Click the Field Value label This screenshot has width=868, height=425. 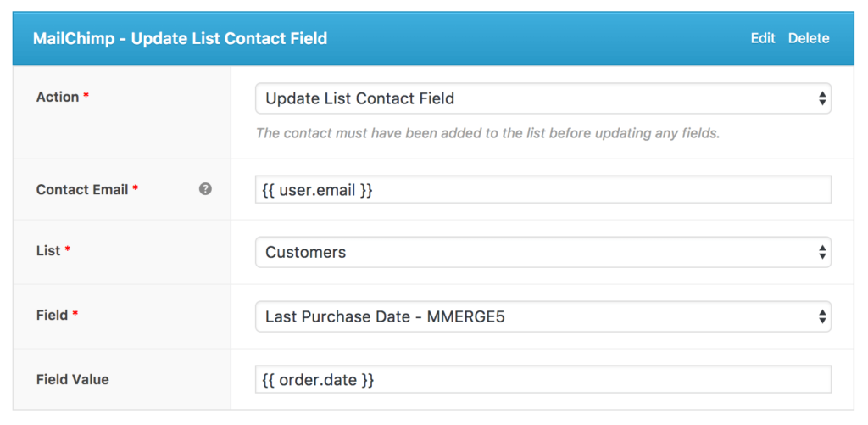[72, 380]
